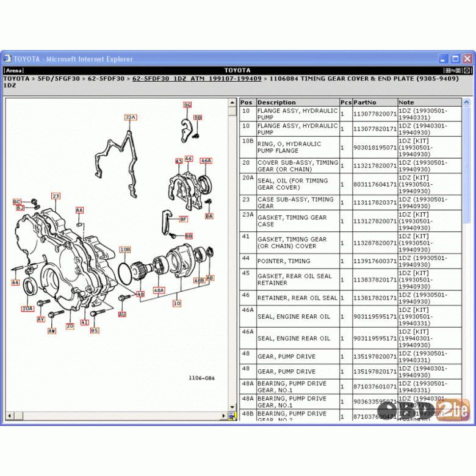The image size is (476, 476).
Task: Select part number 135197820171
Action: [375, 372]
